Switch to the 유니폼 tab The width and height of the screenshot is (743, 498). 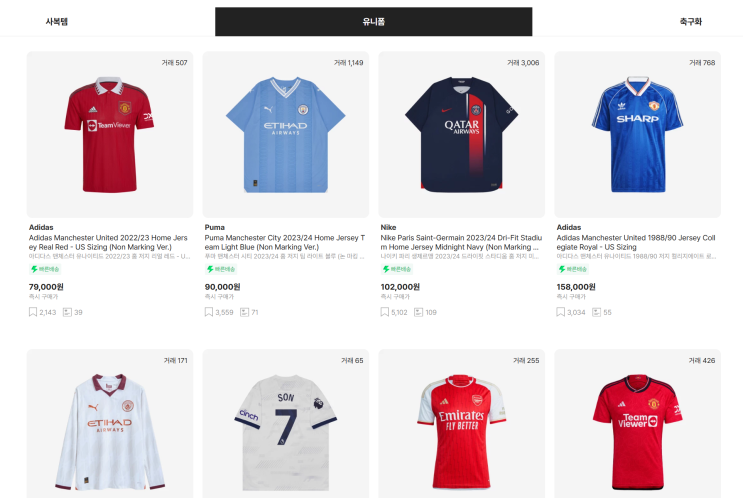[x=373, y=21]
